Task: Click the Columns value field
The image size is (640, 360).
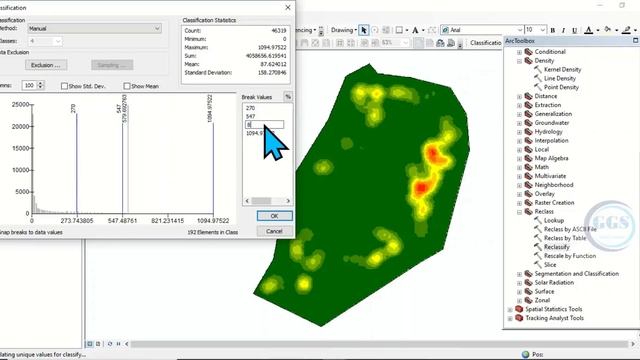Action: click(29, 85)
